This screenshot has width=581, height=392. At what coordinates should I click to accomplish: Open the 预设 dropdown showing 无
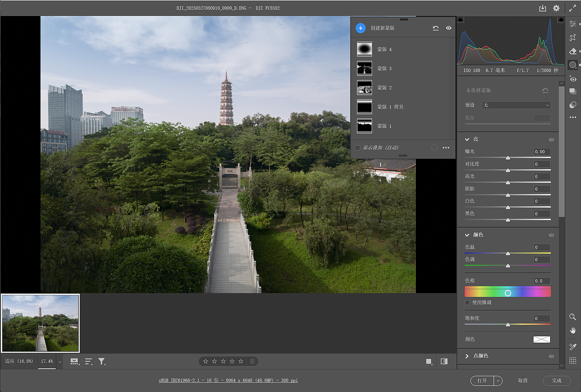pyautogui.click(x=516, y=105)
